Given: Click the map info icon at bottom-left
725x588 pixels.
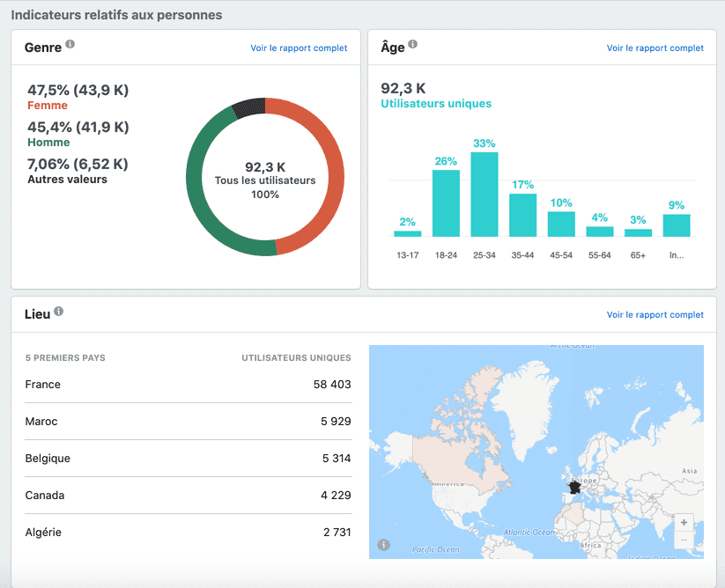Looking at the screenshot, I should (383, 545).
